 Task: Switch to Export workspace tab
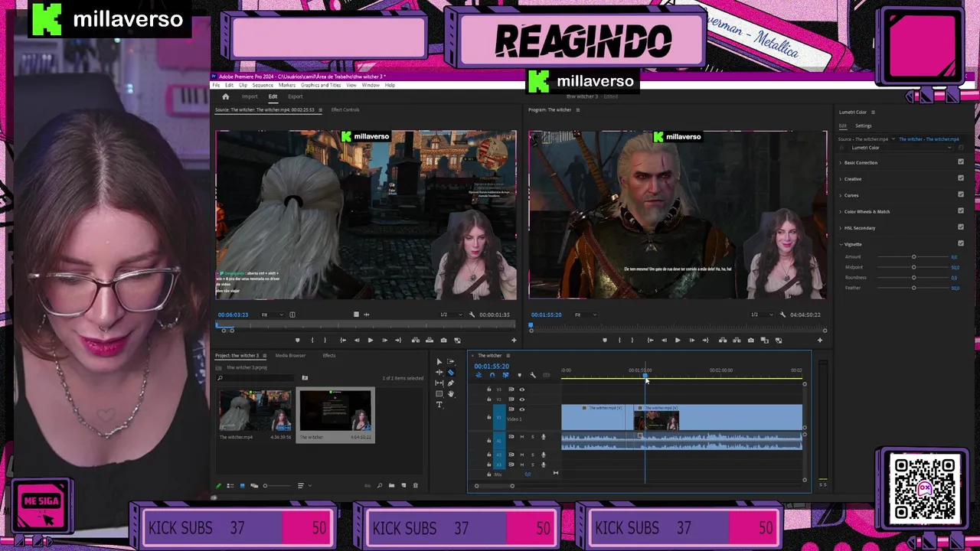click(296, 96)
